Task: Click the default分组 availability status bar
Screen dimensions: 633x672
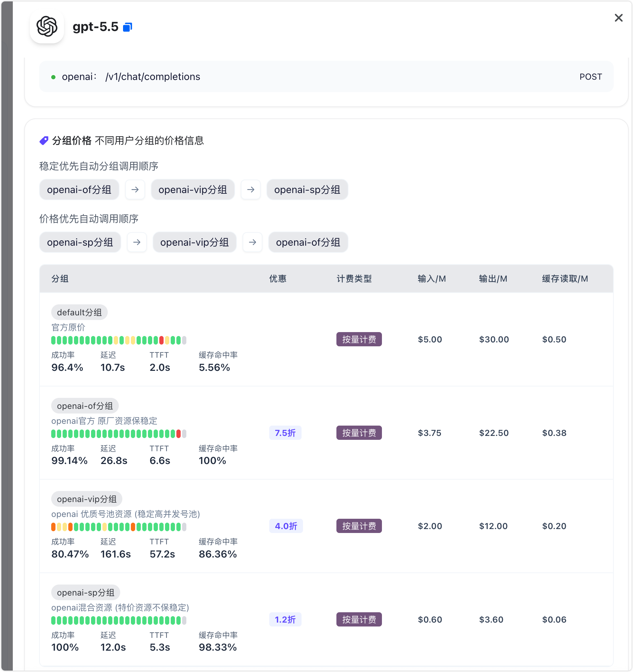Action: [x=119, y=340]
